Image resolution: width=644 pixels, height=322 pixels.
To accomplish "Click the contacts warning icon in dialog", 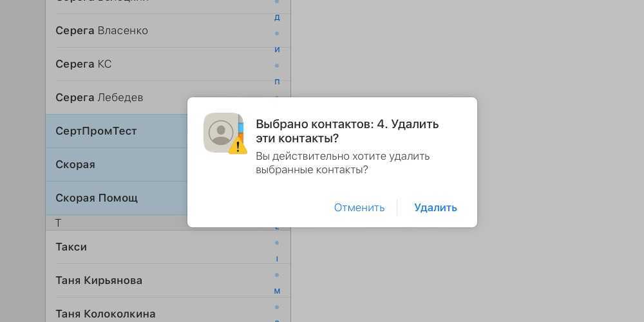I will coord(225,133).
